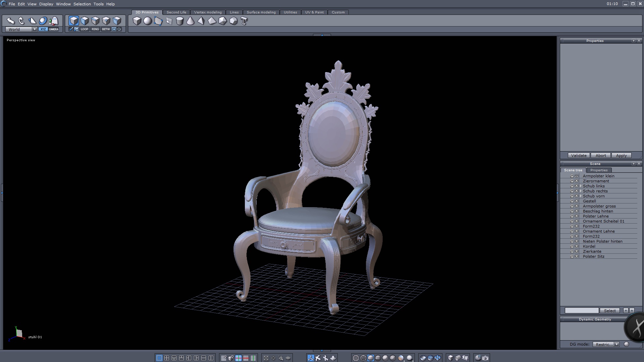Toggle the lock on Gestell
The width and height of the screenshot is (644, 362).
click(x=572, y=201)
